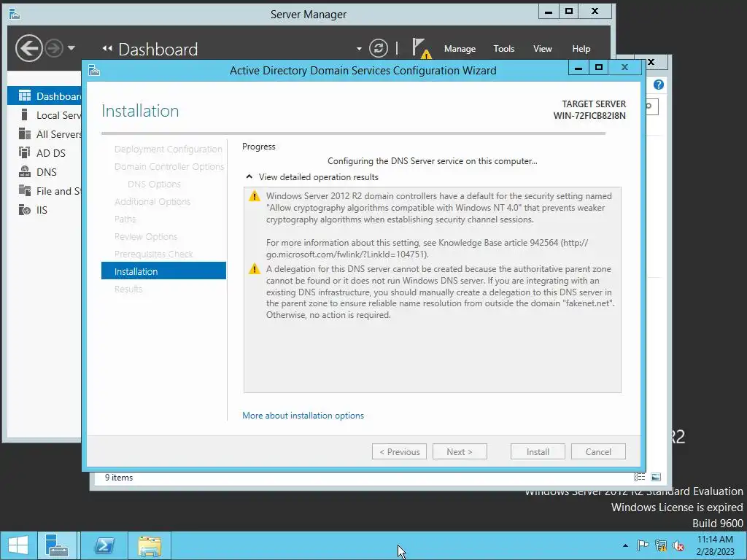747x560 pixels.
Task: Click the Results wizard step
Action: pos(128,289)
